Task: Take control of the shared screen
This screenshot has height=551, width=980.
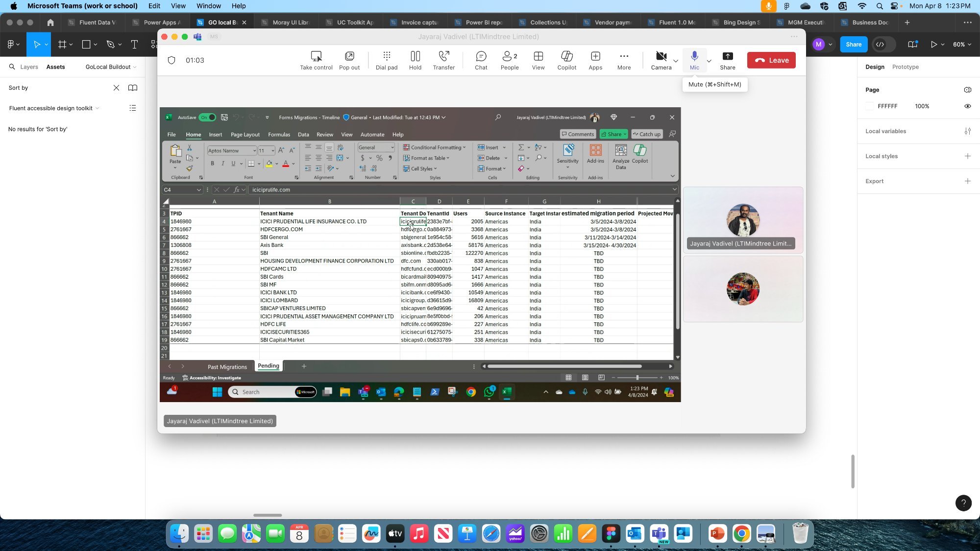Action: (316, 60)
